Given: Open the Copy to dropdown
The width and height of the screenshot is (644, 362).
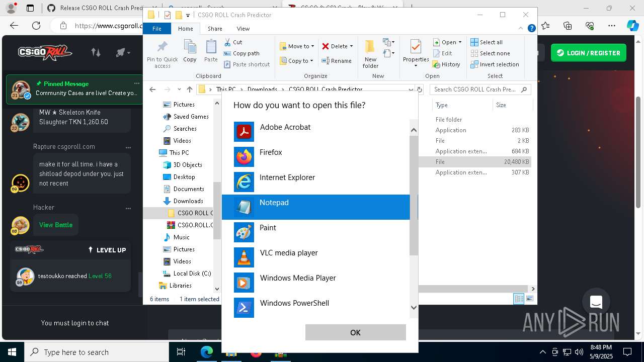Looking at the screenshot, I should [x=296, y=61].
